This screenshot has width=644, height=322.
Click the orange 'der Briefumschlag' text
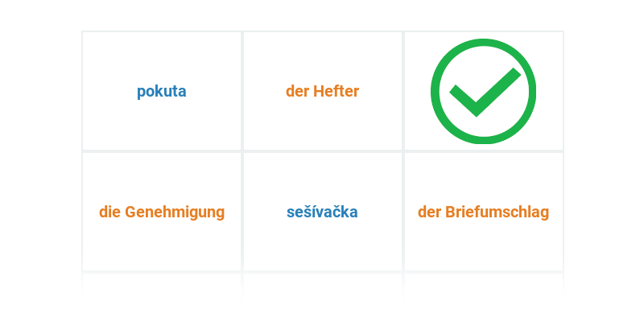coord(484,212)
